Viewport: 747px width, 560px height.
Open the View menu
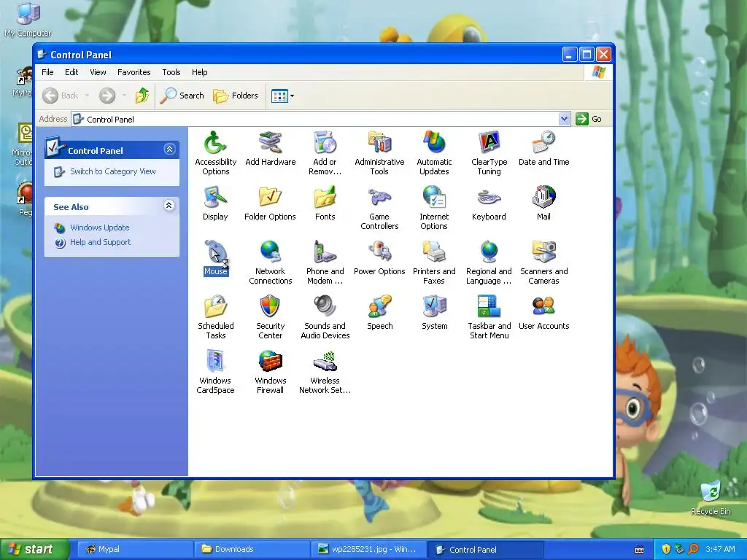[x=98, y=72]
